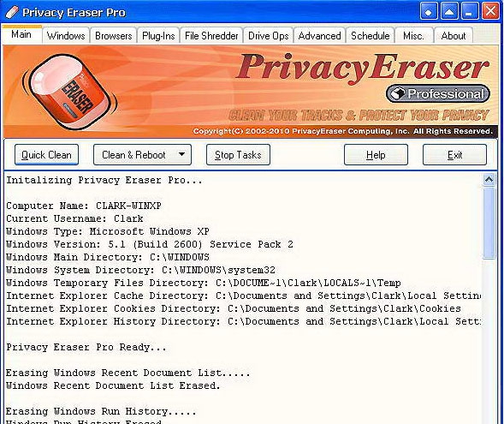Start a Quick Clean
Image resolution: width=504 pixels, height=424 pixels.
[x=46, y=155]
